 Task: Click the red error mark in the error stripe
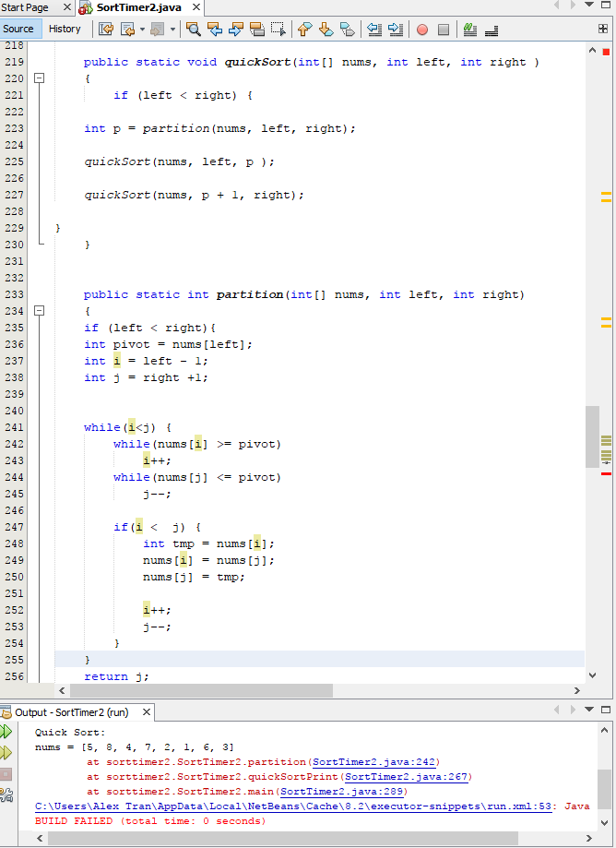coord(606,473)
